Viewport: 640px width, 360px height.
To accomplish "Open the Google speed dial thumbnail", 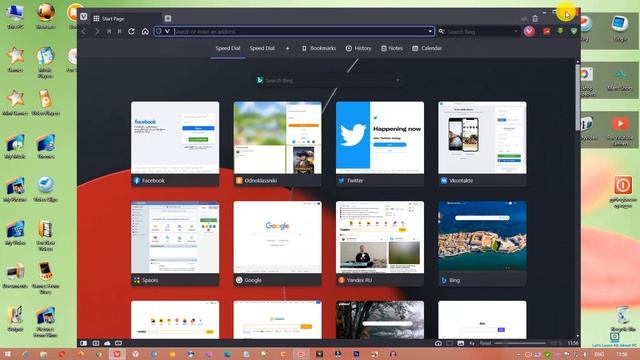I will 278,243.
